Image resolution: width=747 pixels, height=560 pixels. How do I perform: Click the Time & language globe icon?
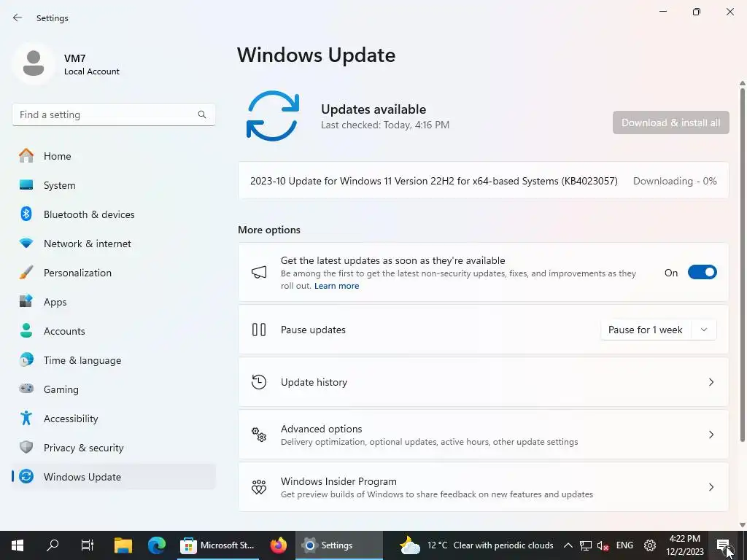point(26,359)
